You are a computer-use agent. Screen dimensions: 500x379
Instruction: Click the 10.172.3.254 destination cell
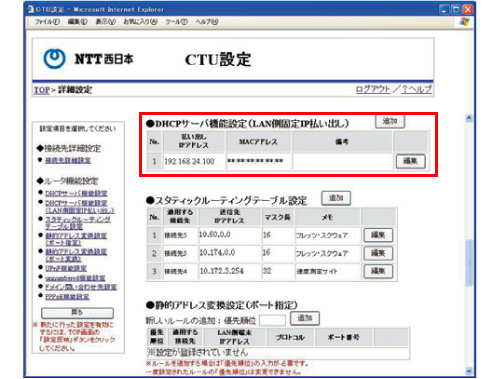[230, 271]
